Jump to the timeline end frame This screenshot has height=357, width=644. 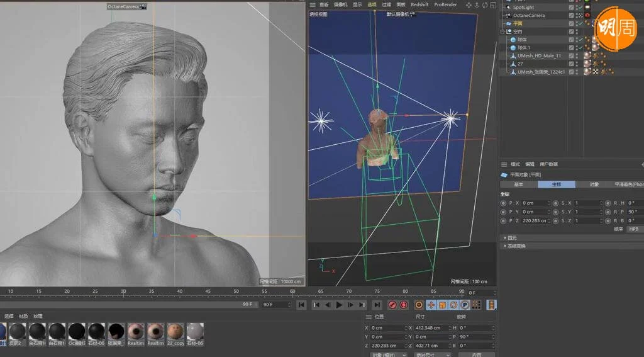tap(377, 305)
